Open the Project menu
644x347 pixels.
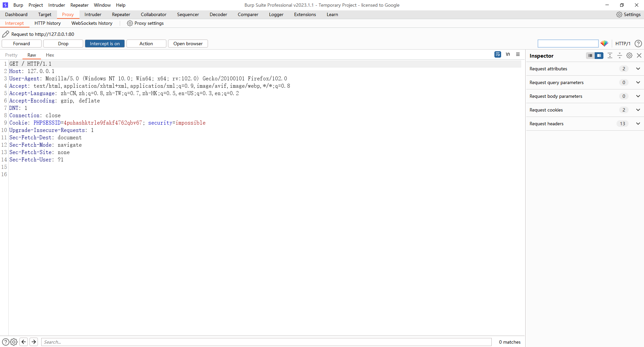(x=36, y=5)
